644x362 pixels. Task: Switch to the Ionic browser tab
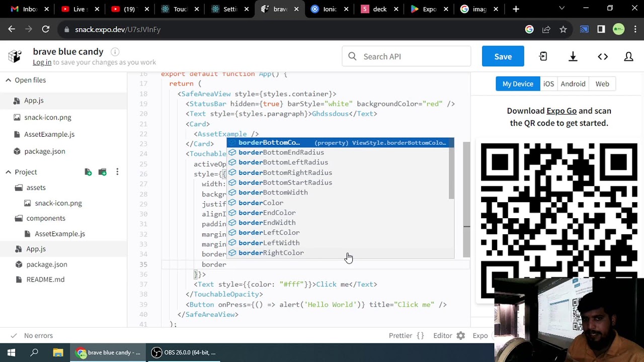point(330,9)
